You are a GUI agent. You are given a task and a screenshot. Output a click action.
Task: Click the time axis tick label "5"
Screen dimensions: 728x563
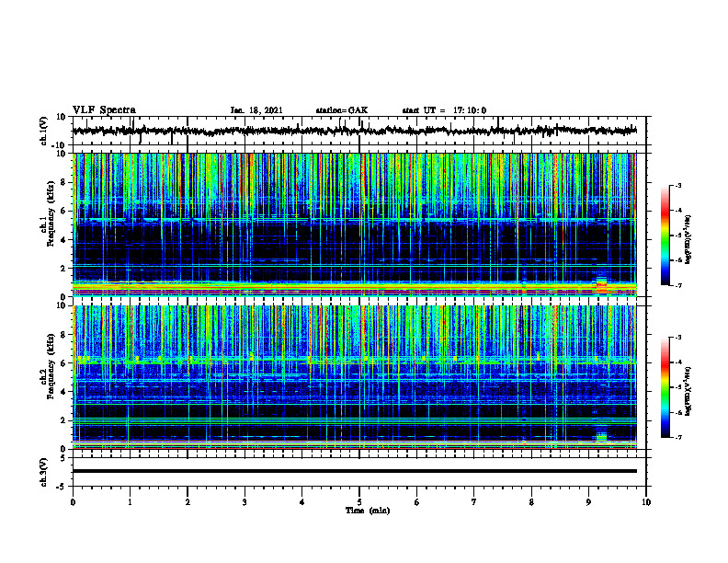tap(359, 502)
